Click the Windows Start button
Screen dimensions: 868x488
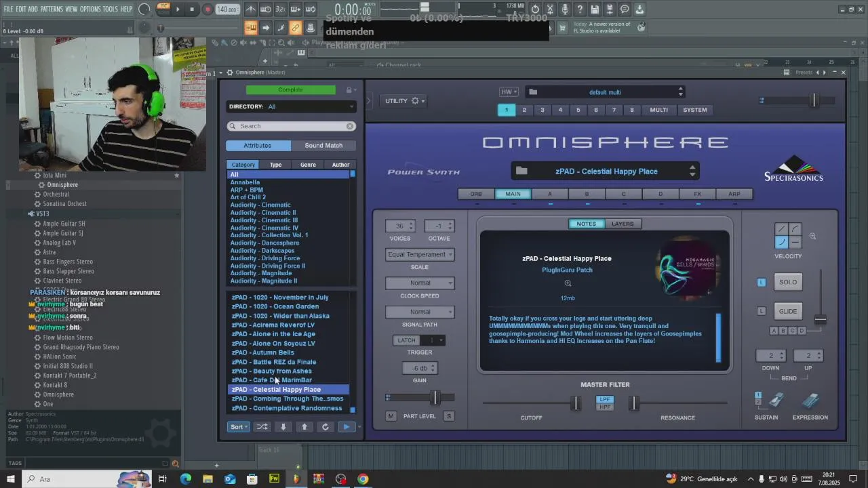click(11, 479)
